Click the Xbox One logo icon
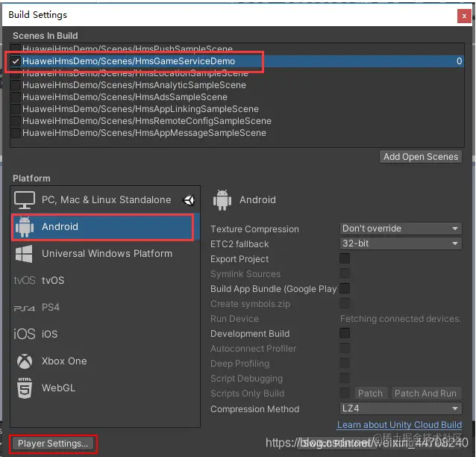476x457 pixels. (25, 361)
